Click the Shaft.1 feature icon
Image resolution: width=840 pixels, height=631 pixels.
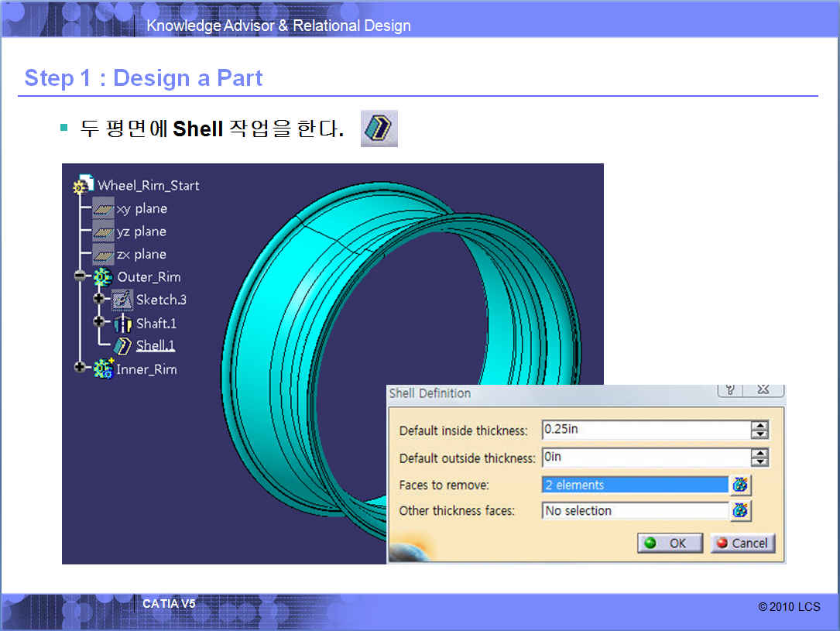click(123, 323)
